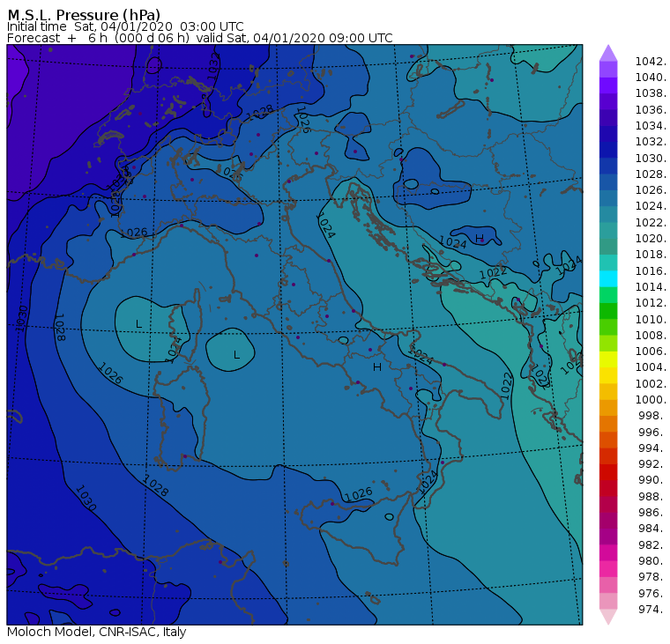Click the legend value '1020.'
Image resolution: width=670 pixels, height=644 pixels.
click(x=651, y=239)
